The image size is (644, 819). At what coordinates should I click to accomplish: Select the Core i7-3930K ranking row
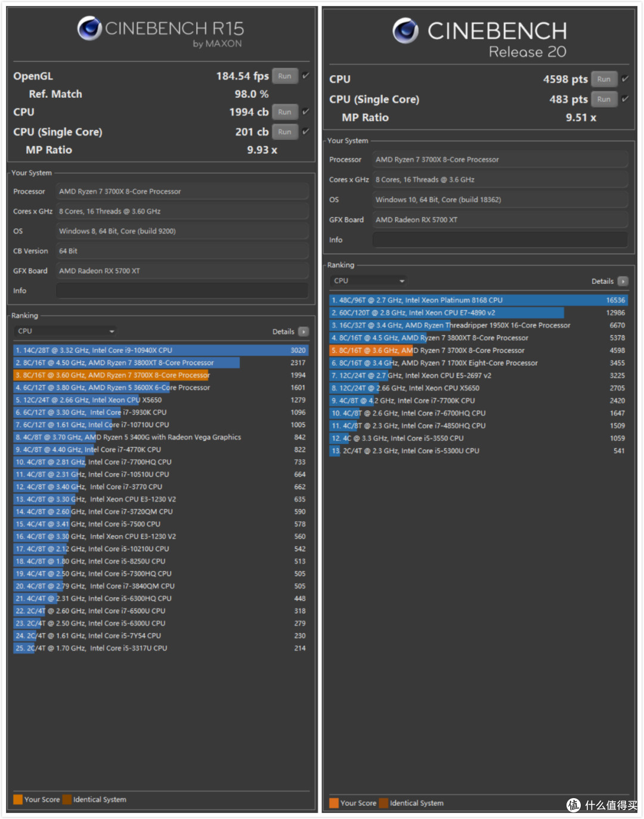click(161, 412)
